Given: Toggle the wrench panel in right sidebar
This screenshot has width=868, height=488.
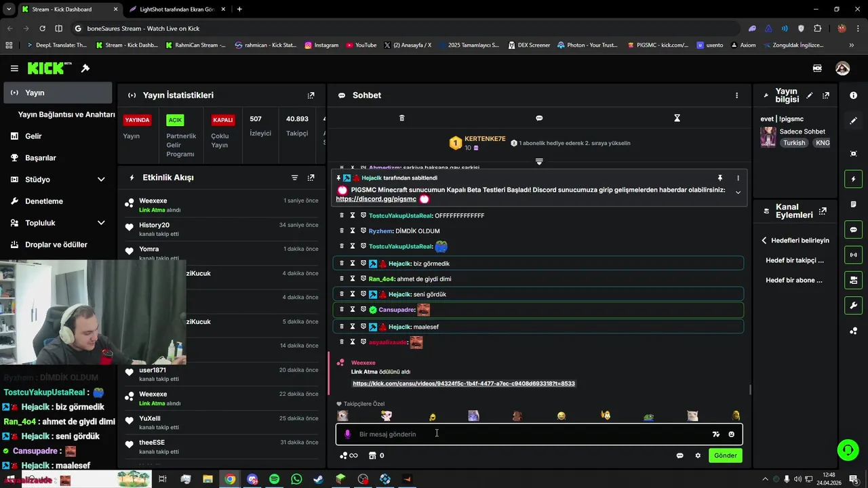Looking at the screenshot, I should [x=853, y=305].
